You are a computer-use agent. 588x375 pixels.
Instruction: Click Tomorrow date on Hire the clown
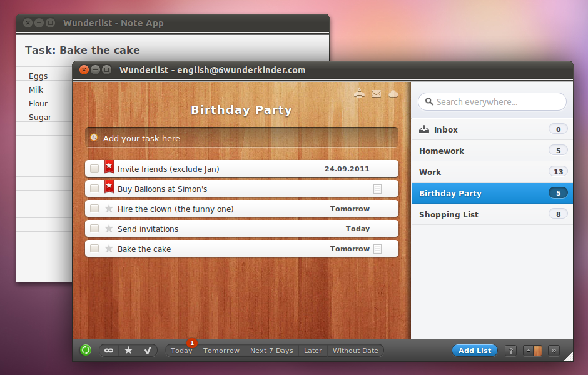(x=350, y=209)
